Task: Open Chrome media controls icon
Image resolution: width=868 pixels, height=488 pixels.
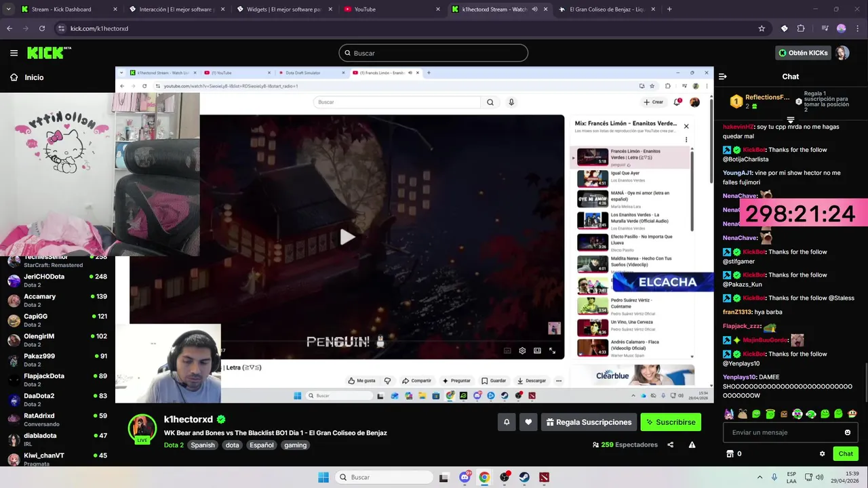Action: click(825, 28)
